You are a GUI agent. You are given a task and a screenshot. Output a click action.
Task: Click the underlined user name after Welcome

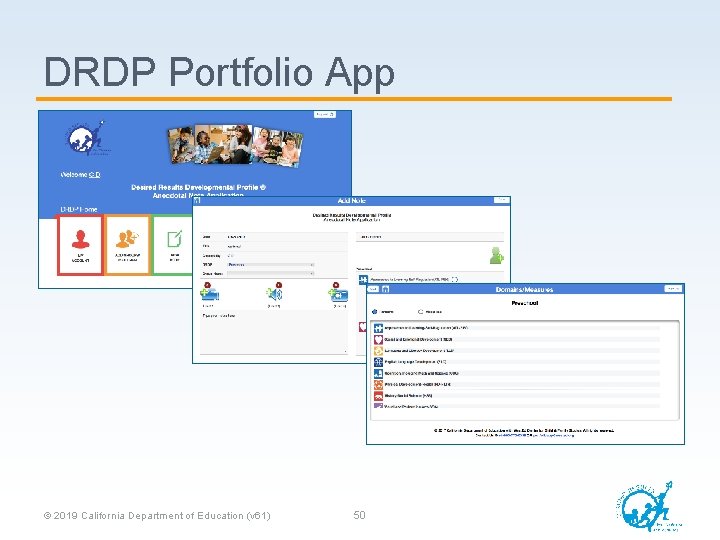95,174
